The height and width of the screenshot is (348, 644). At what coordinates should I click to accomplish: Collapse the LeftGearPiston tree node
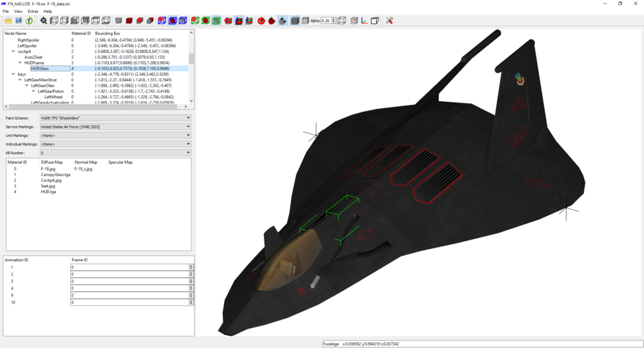(33, 91)
